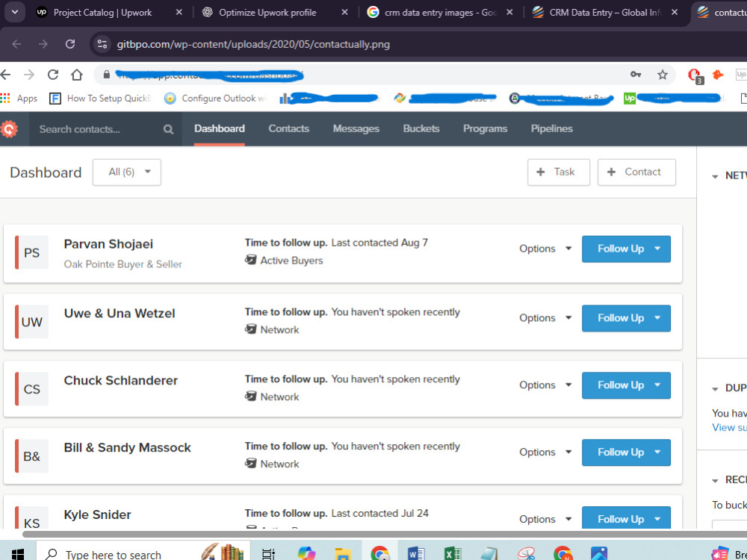Screen dimensions: 747x560
Task: Click the Network bucket icon for Uwe & Una Wetzel
Action: click(x=250, y=329)
